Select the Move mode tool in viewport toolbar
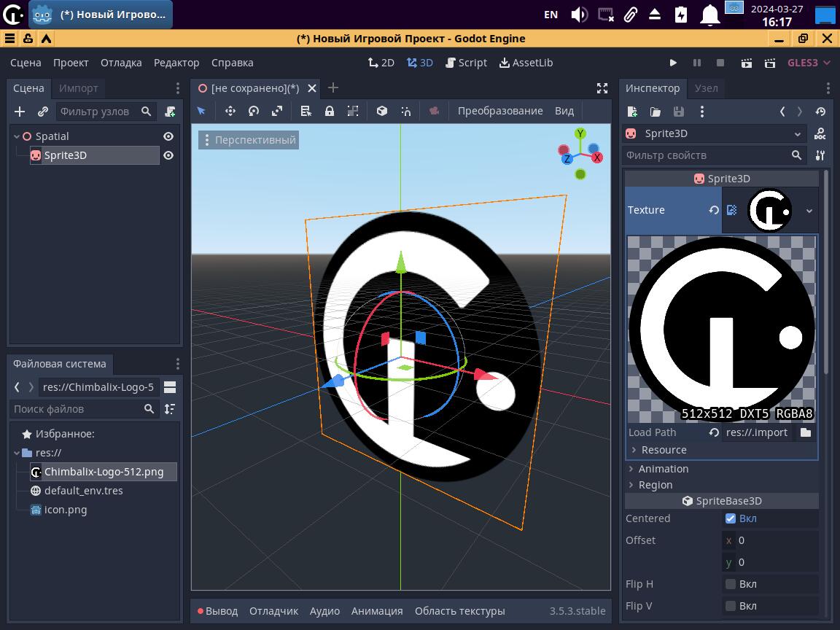The image size is (840, 630). [x=230, y=111]
